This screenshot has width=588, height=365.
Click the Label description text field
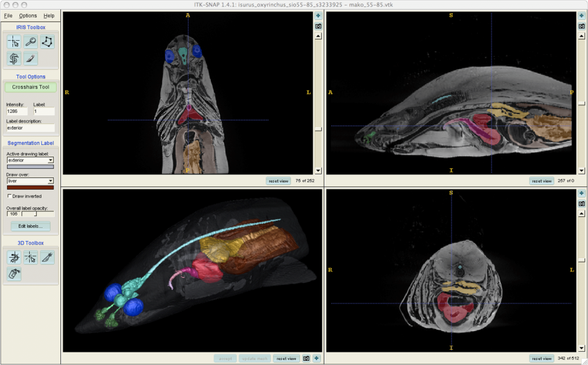tap(30, 128)
